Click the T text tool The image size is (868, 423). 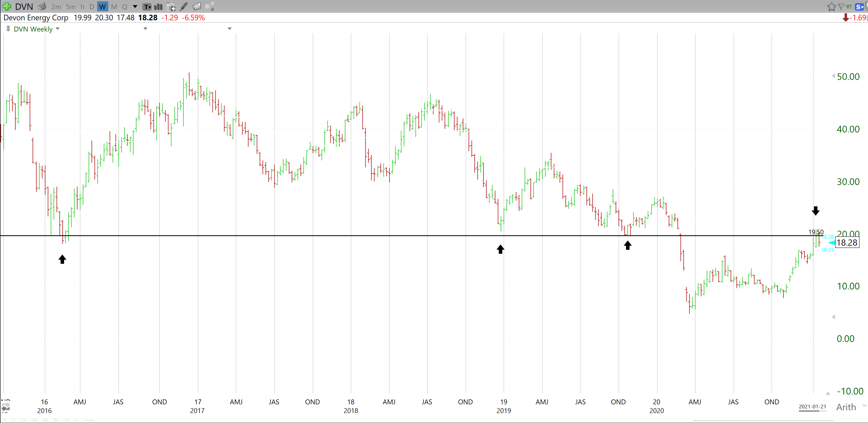(147, 6)
